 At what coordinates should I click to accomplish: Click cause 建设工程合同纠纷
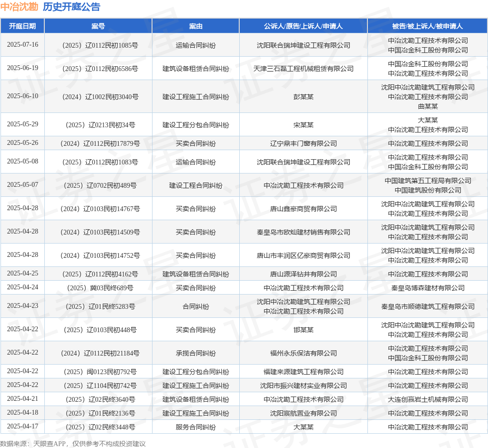pos(196,185)
